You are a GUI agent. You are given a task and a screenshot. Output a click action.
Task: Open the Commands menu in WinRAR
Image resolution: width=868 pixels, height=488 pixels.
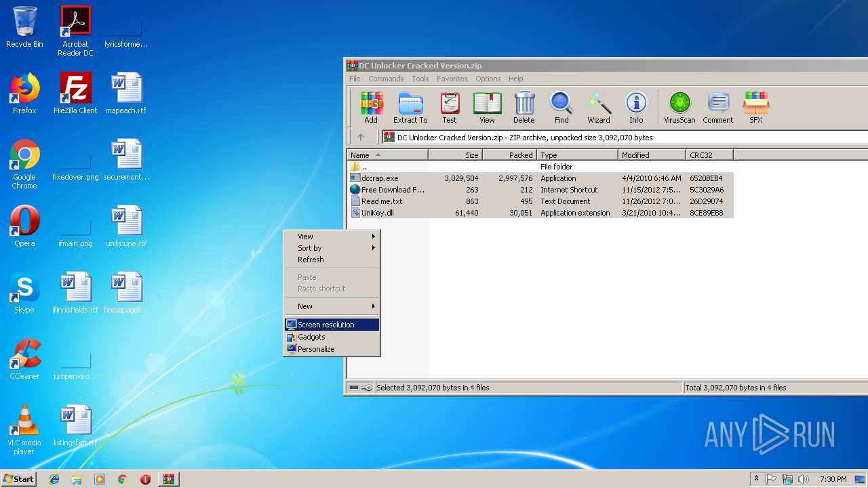coord(386,79)
